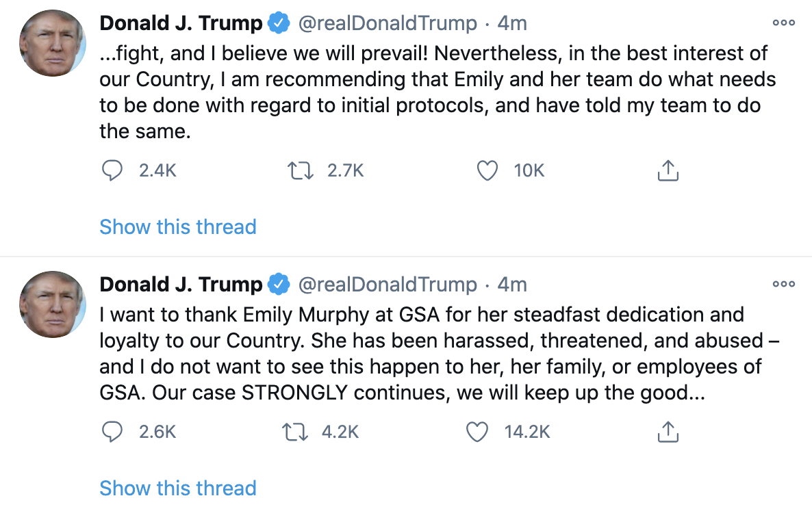Retweet the tweet with 2.7K retweets
Image resolution: width=812 pixels, height=509 pixels.
coord(301,170)
